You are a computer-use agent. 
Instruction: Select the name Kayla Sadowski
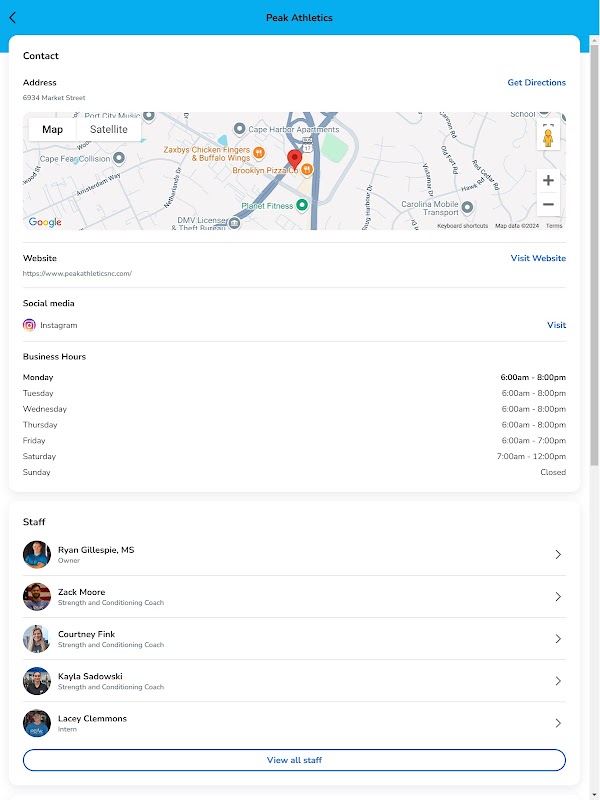tap(90, 677)
